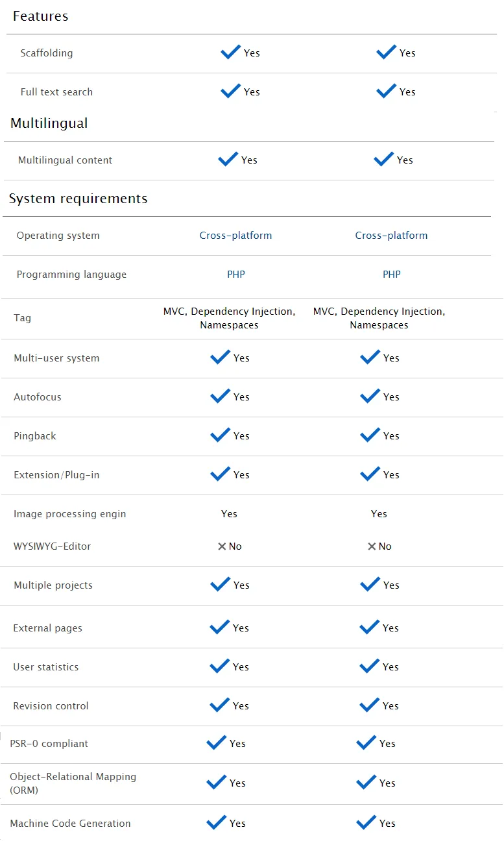Click Pingback checkmark in first column
Screen dimensions: 504x845
pyautogui.click(x=220, y=435)
